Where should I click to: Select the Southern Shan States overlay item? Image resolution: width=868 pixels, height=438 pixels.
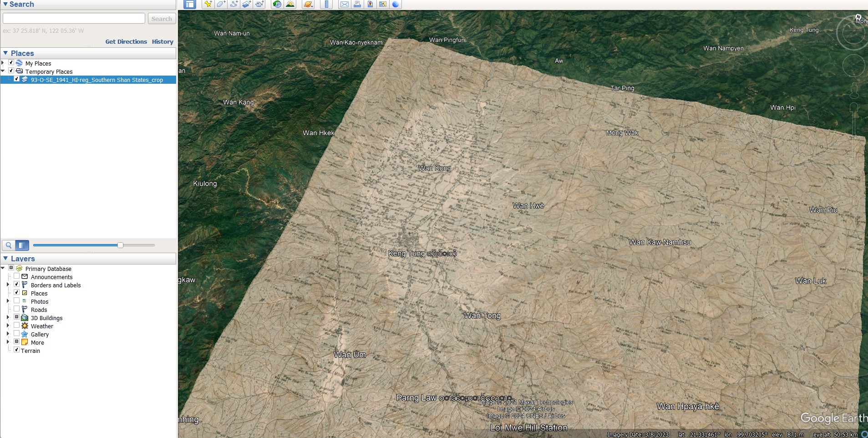point(96,80)
